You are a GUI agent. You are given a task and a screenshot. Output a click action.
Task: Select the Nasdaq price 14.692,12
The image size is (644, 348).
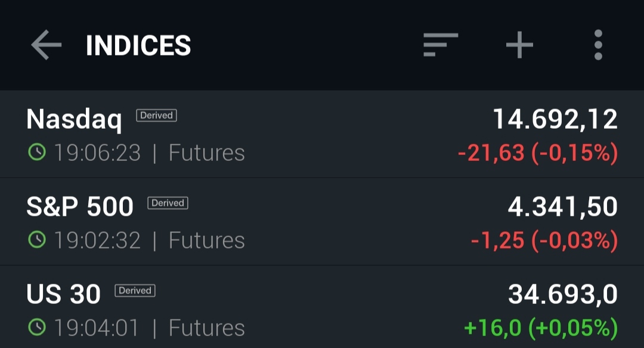tap(555, 120)
